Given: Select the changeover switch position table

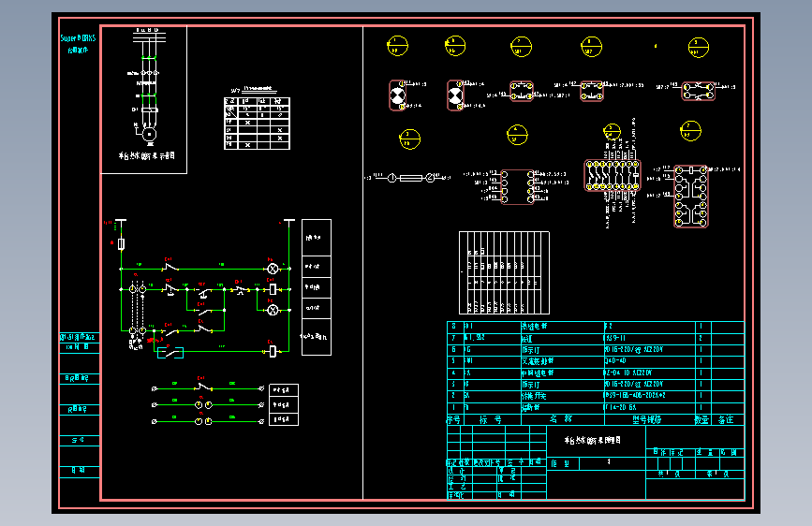Looking at the screenshot, I should (257, 124).
